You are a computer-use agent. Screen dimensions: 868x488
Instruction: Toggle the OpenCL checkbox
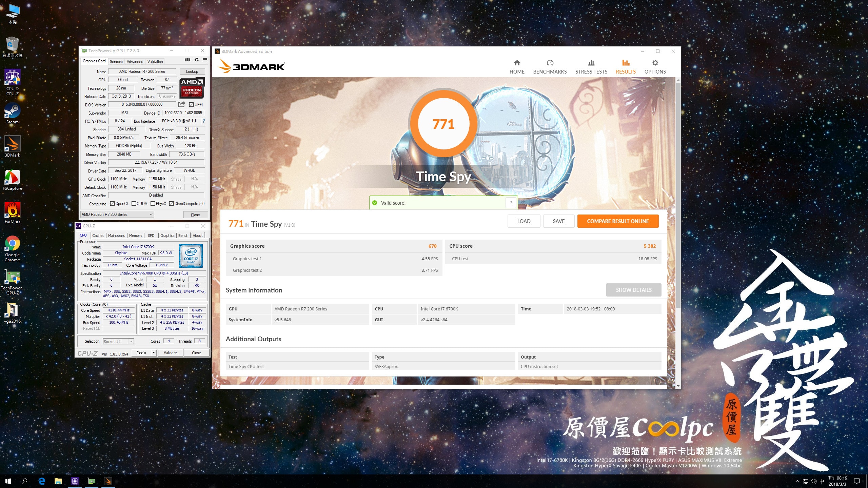(112, 204)
